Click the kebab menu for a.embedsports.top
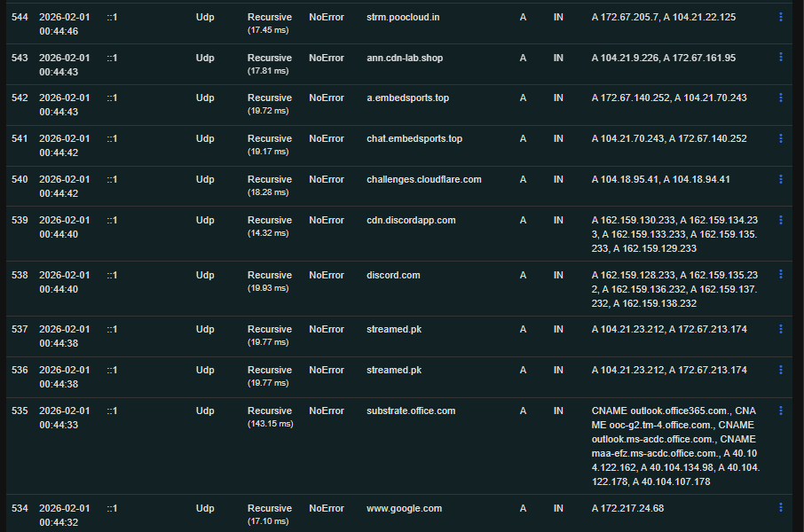The width and height of the screenshot is (804, 532). point(780,98)
